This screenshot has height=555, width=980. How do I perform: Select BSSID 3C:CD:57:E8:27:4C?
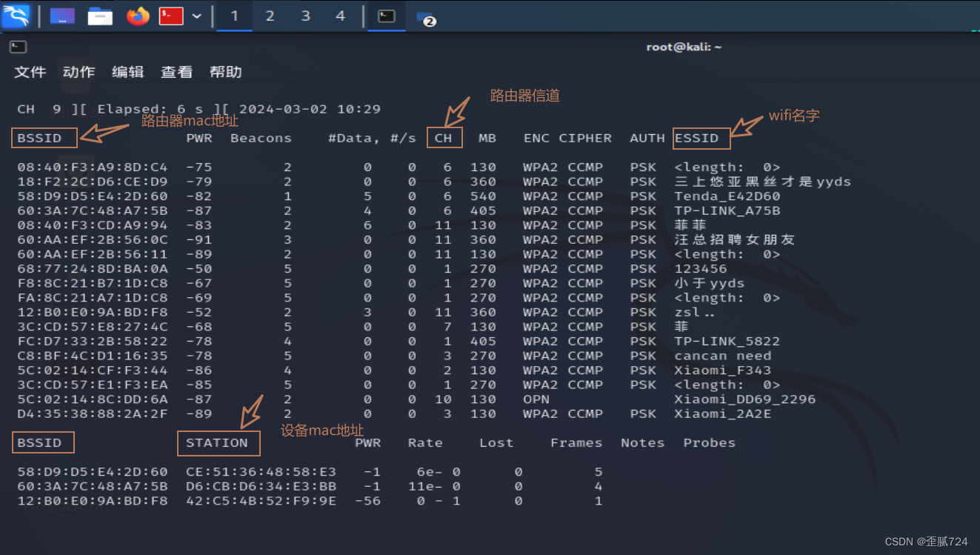click(93, 327)
